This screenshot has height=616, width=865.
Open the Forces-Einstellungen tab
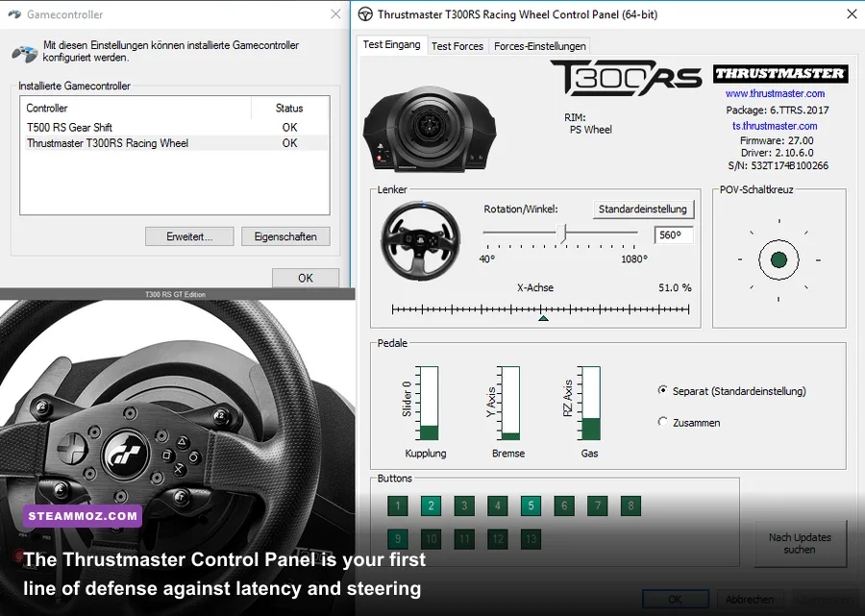539,46
